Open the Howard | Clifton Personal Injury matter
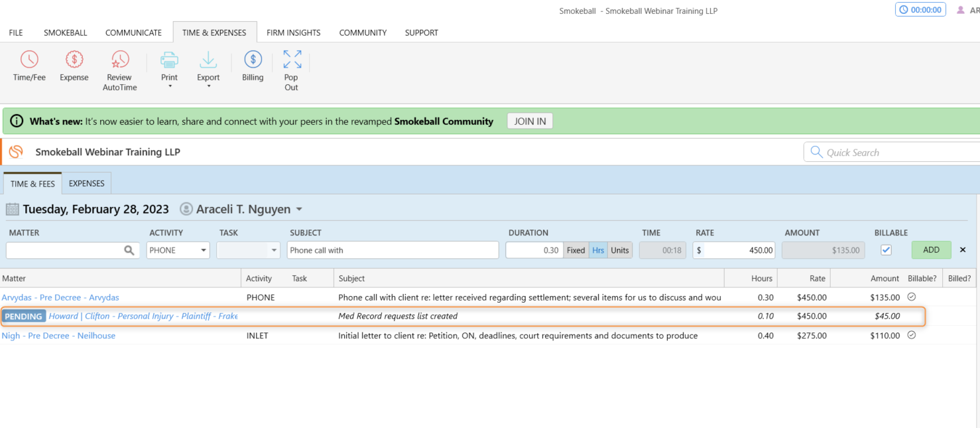 coord(143,316)
